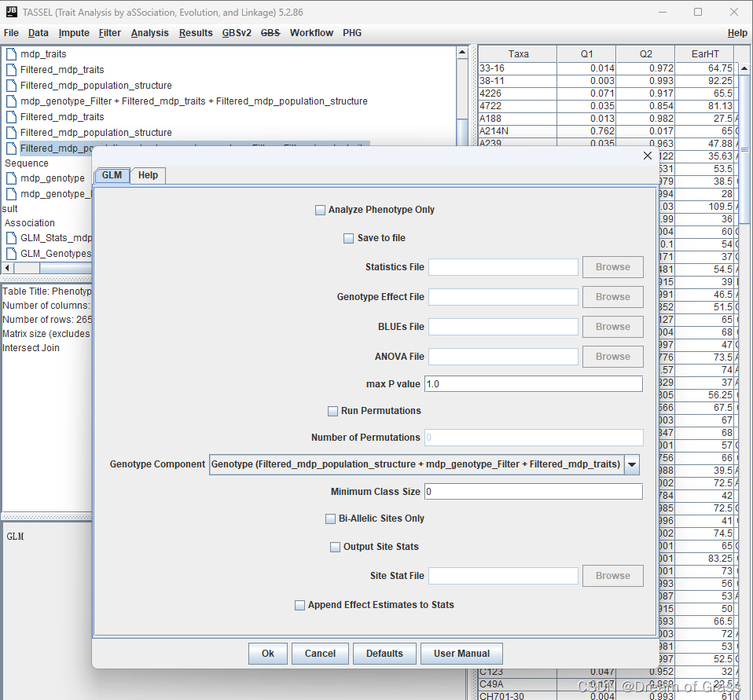Click the file icon beside GLM_Genotypes
The height and width of the screenshot is (700, 753).
[x=12, y=254]
